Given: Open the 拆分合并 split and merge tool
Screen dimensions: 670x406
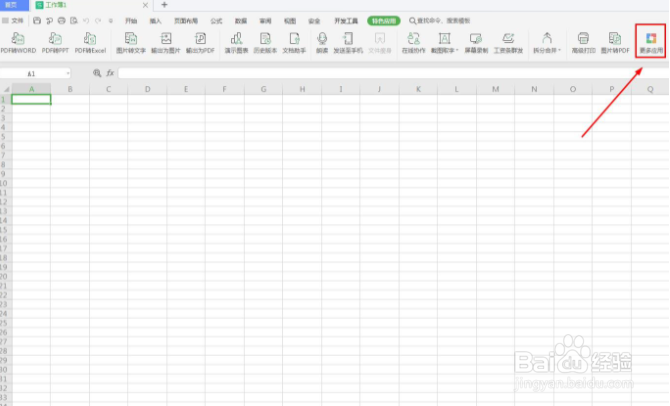Looking at the screenshot, I should click(547, 43).
